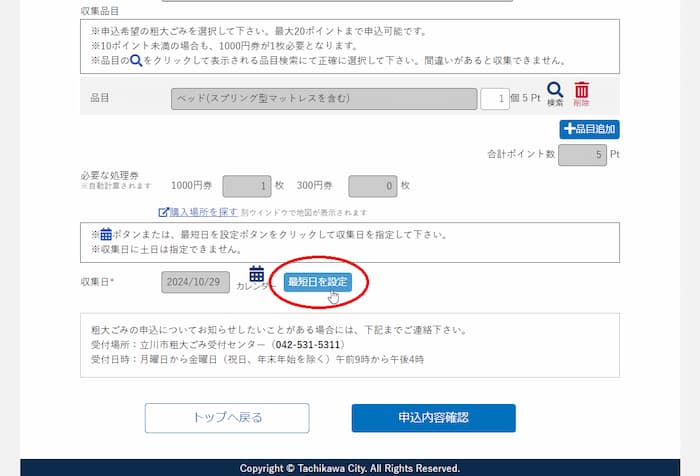Click the external-link icon before 購入場所を探す
Viewport: 700px width, 476px height.
[x=164, y=212]
